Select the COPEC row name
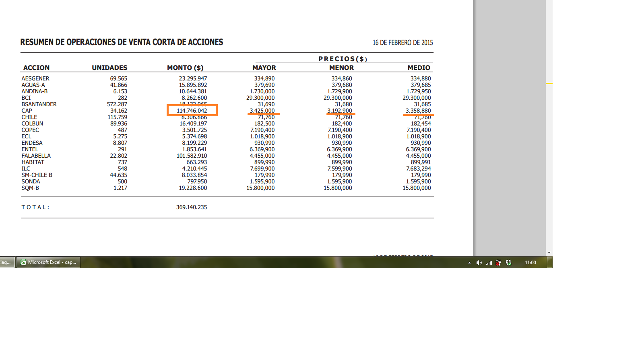The height and width of the screenshot is (362, 644). click(x=30, y=130)
